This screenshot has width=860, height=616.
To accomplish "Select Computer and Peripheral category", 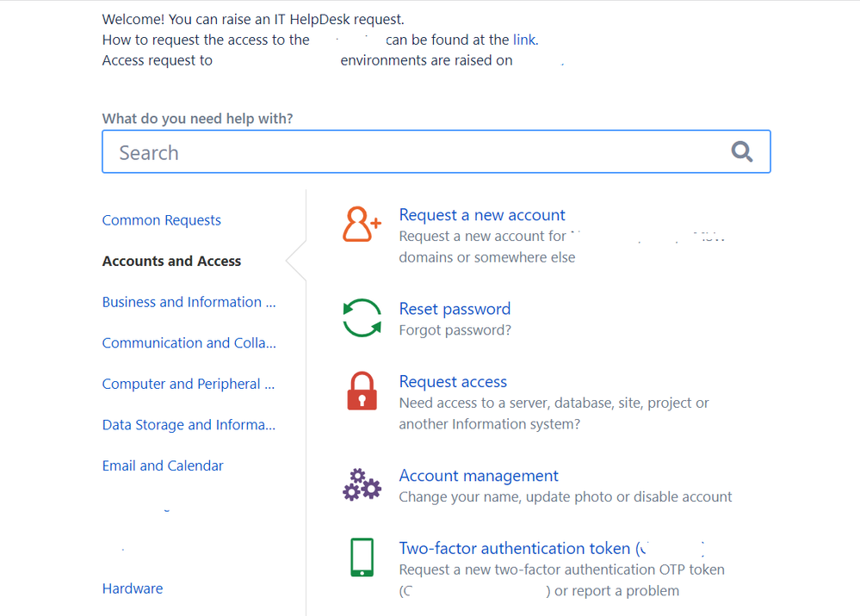I will (188, 384).
